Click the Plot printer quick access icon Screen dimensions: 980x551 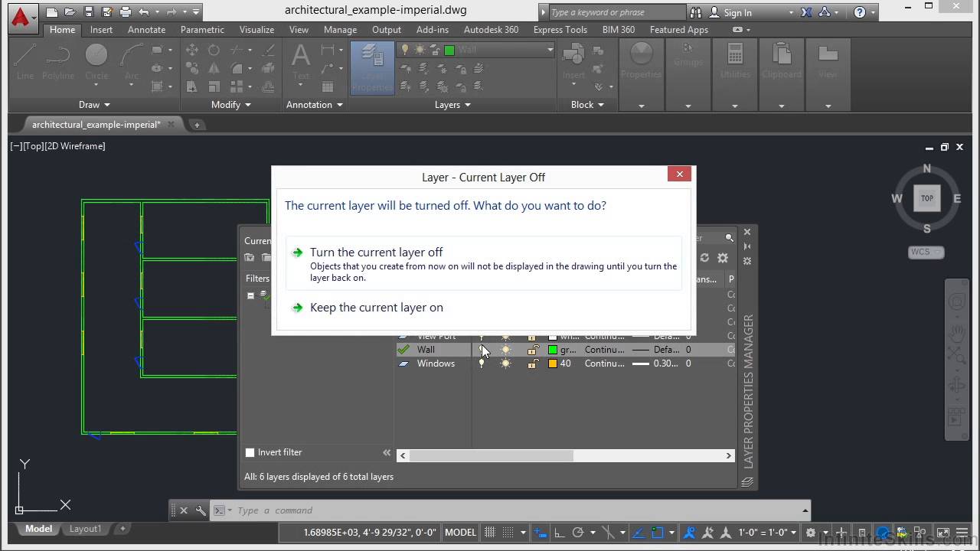125,12
